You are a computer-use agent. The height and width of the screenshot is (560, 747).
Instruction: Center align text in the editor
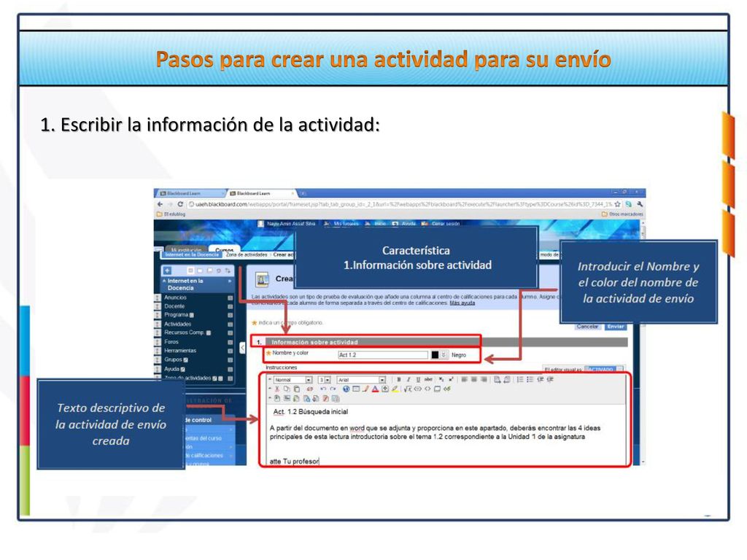point(474,379)
